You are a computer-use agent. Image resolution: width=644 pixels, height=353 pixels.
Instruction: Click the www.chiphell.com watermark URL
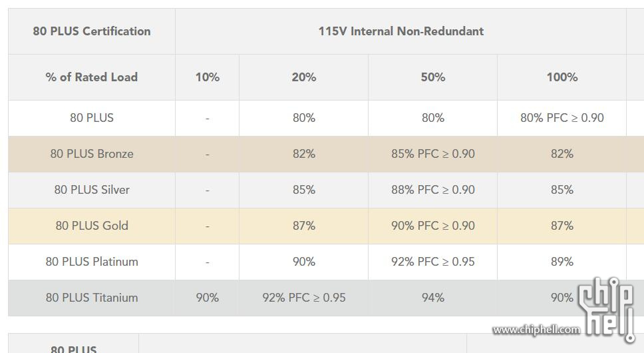[x=536, y=330]
